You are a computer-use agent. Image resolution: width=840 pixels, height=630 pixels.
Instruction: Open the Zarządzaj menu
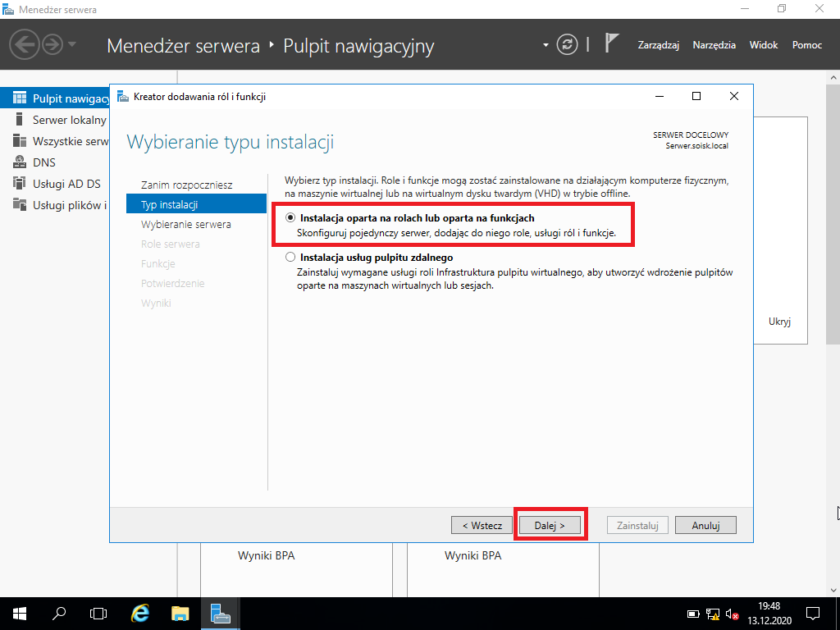click(x=658, y=45)
